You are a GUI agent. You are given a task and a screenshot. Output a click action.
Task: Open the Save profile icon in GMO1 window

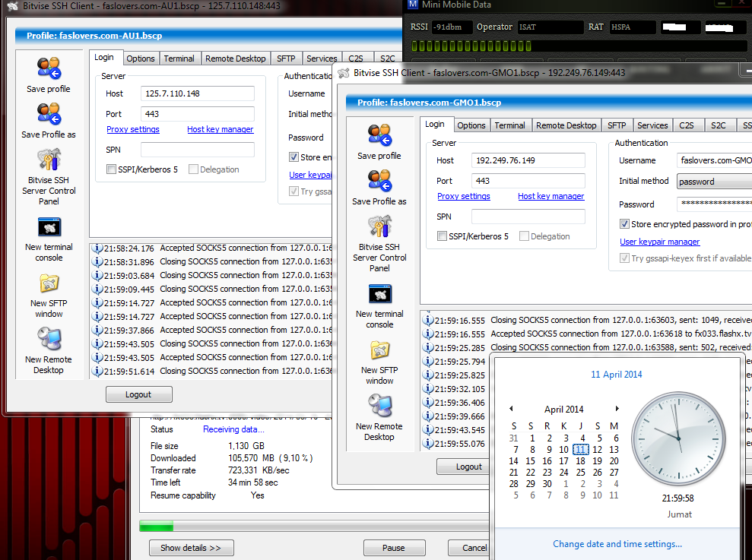point(379,144)
